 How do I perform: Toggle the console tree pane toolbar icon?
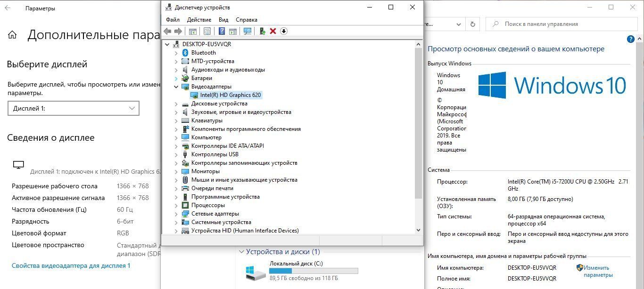coord(192,31)
